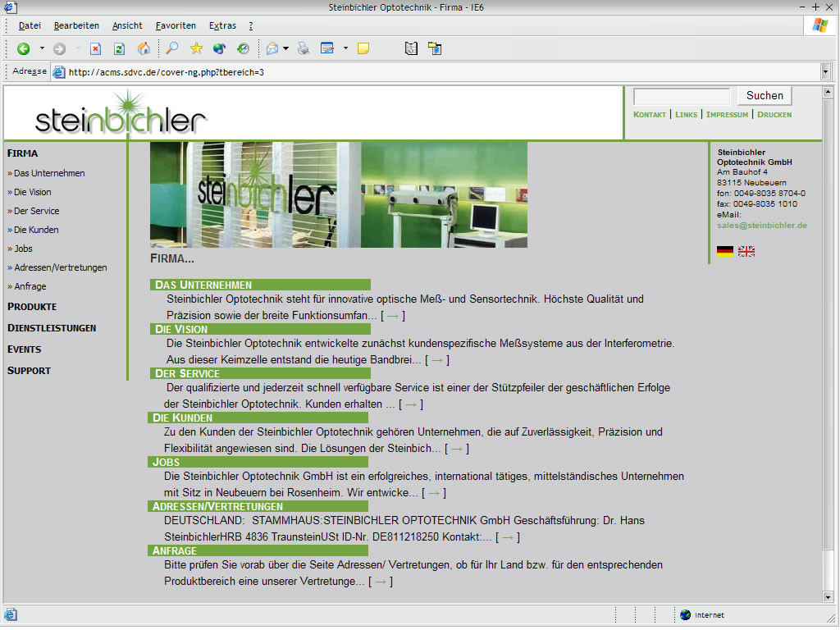Image resolution: width=840 pixels, height=630 pixels.
Task: Click the green Back arrow button
Action: tap(23, 48)
